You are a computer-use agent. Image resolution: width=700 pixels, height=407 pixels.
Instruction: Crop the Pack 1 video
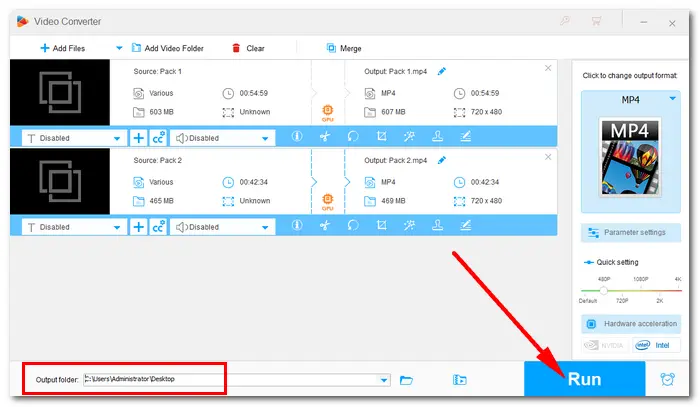click(x=381, y=136)
